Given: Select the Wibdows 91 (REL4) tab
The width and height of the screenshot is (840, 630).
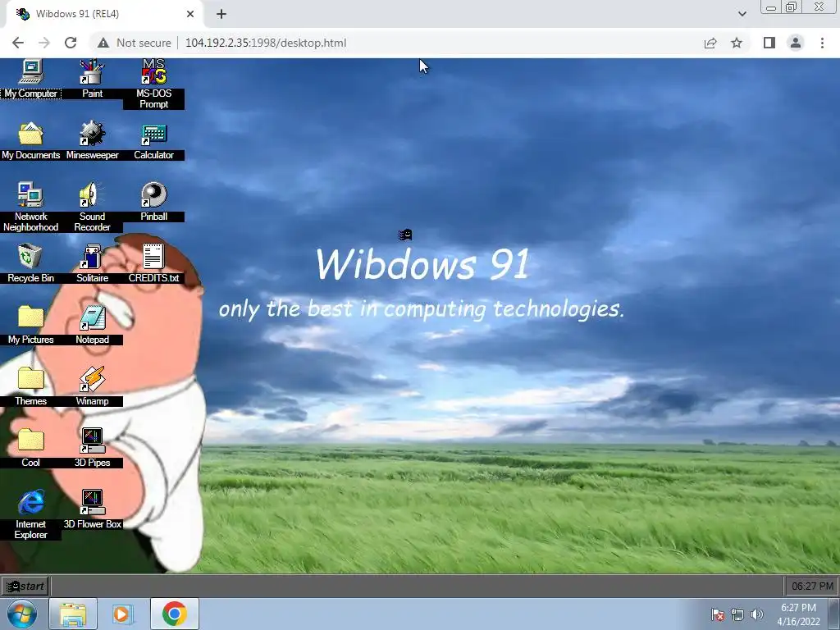Looking at the screenshot, I should pyautogui.click(x=104, y=15).
